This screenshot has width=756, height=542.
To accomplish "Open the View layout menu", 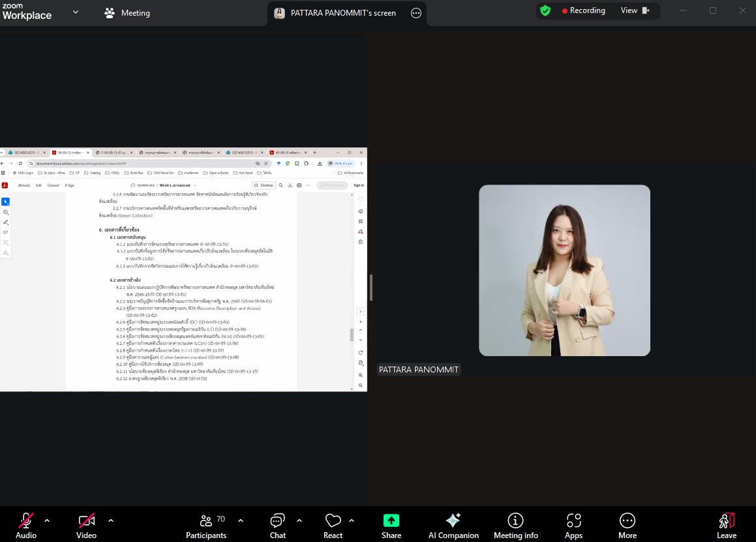I will 635,10.
